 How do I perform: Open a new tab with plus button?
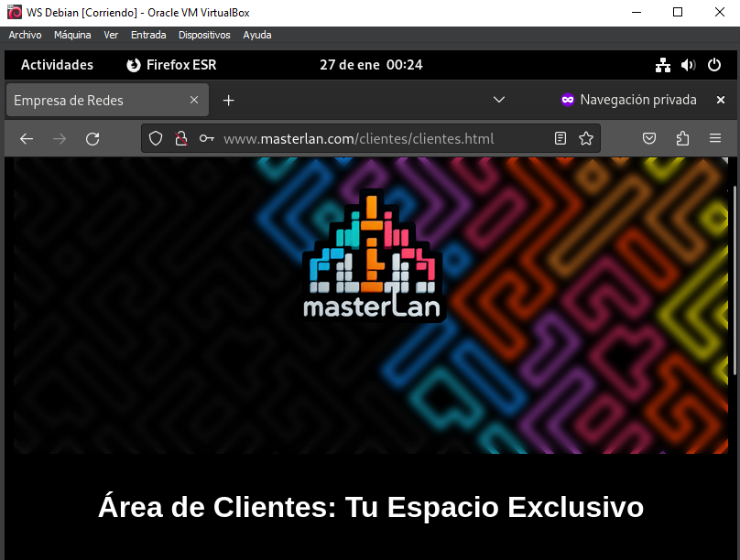click(x=228, y=101)
